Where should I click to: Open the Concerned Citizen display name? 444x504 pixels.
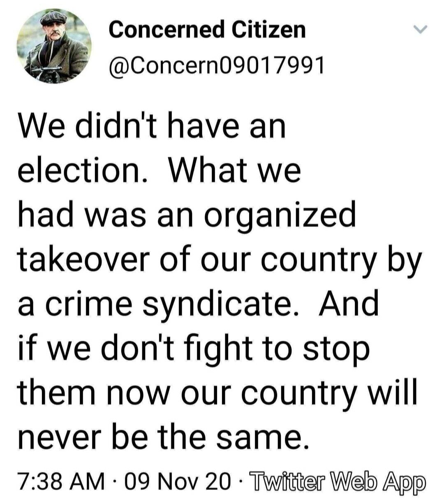click(207, 30)
